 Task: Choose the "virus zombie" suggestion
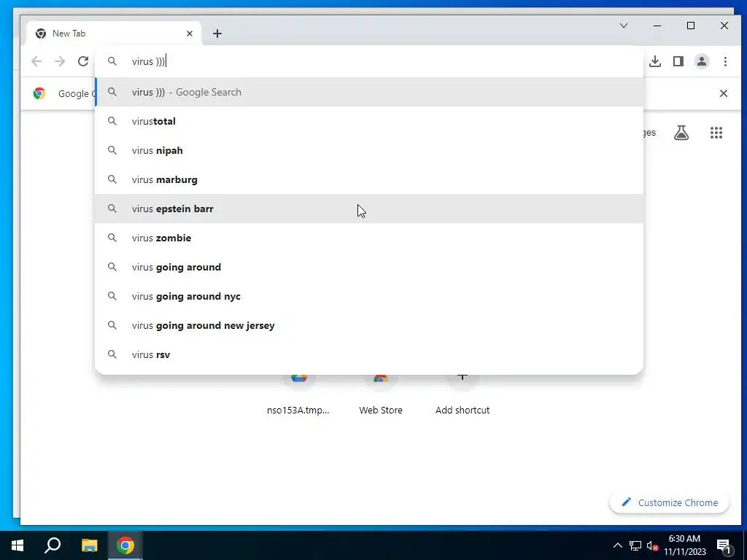(x=368, y=238)
